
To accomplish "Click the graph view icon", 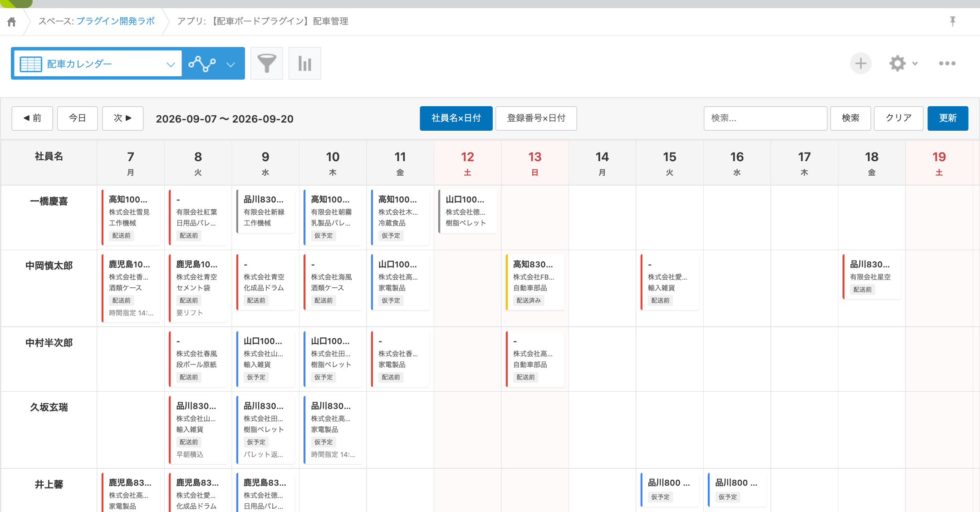I will (x=202, y=64).
